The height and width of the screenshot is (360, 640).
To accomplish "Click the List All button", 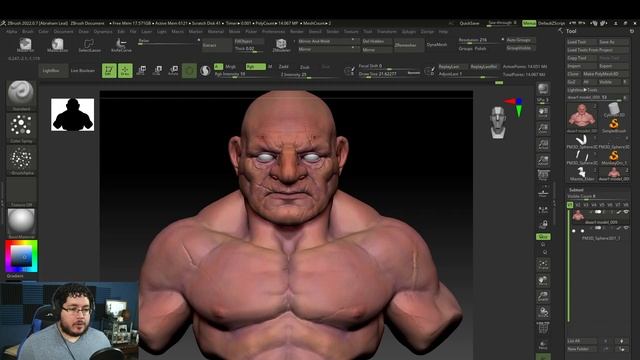I will coord(581,341).
